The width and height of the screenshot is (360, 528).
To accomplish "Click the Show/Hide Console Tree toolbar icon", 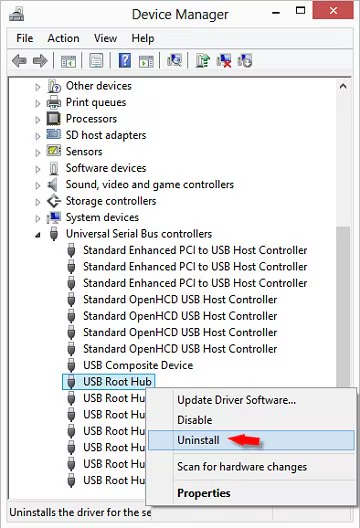I will tap(68, 61).
